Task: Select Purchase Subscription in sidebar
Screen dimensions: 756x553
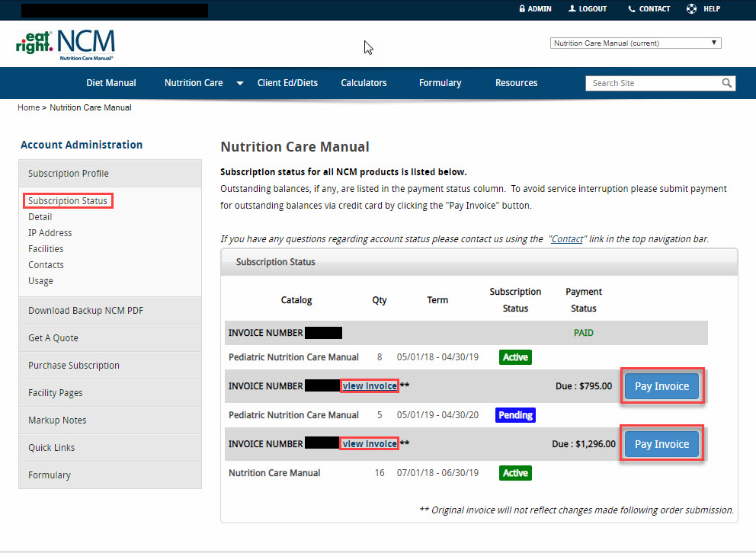Action: point(110,366)
